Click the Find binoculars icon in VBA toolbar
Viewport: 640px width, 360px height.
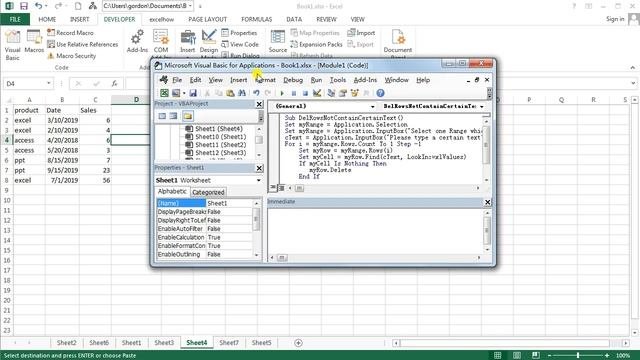coord(242,93)
